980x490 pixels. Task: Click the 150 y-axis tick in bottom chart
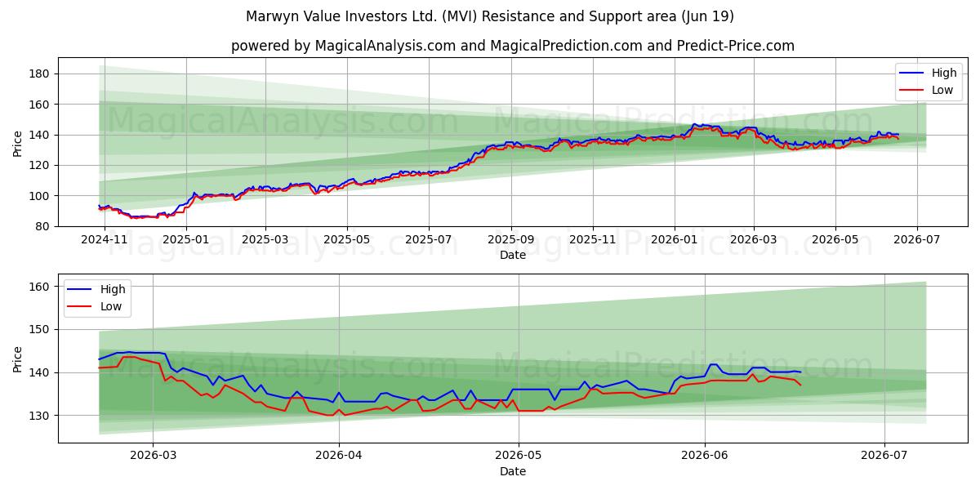tap(41, 330)
